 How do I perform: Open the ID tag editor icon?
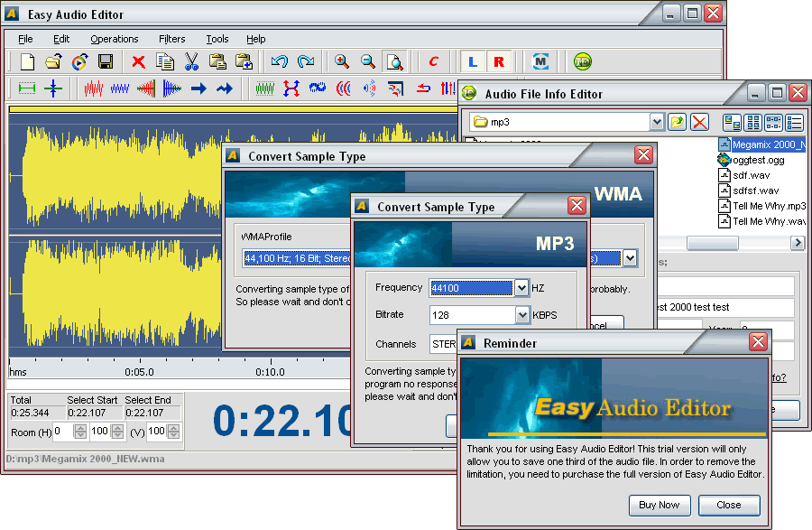point(583,61)
